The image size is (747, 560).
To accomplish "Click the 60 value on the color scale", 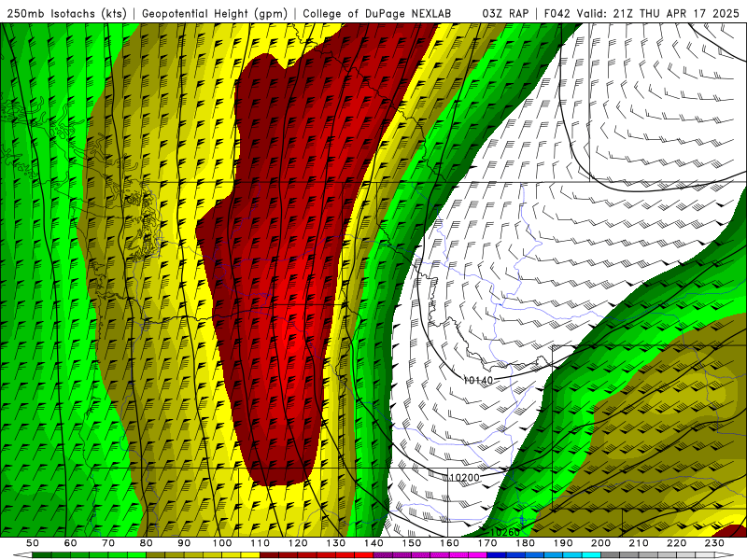I will (71, 543).
